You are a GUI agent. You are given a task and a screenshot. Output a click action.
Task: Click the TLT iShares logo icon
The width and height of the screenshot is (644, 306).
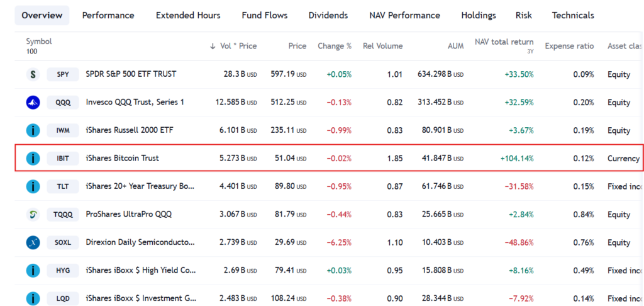(x=33, y=186)
